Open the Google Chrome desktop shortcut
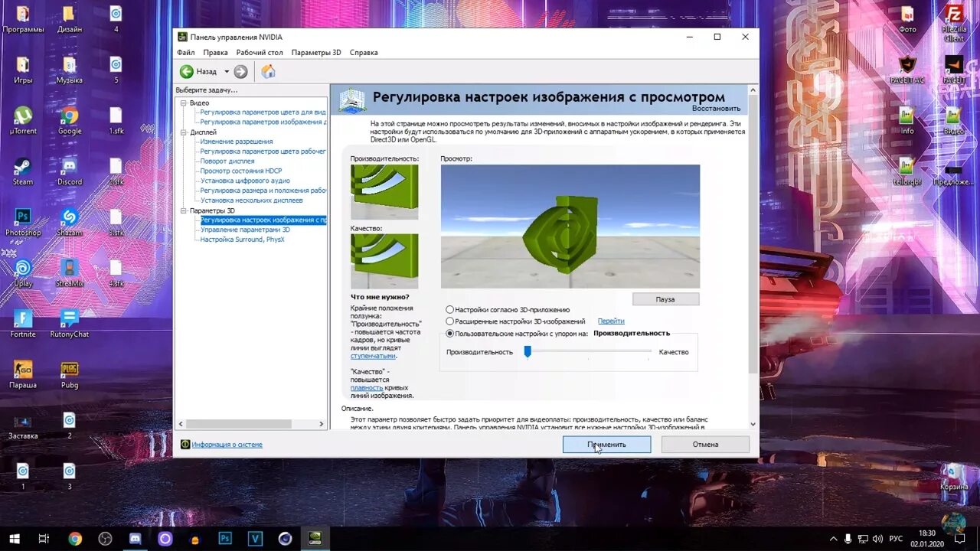Viewport: 980px width, 551px height. coord(70,121)
